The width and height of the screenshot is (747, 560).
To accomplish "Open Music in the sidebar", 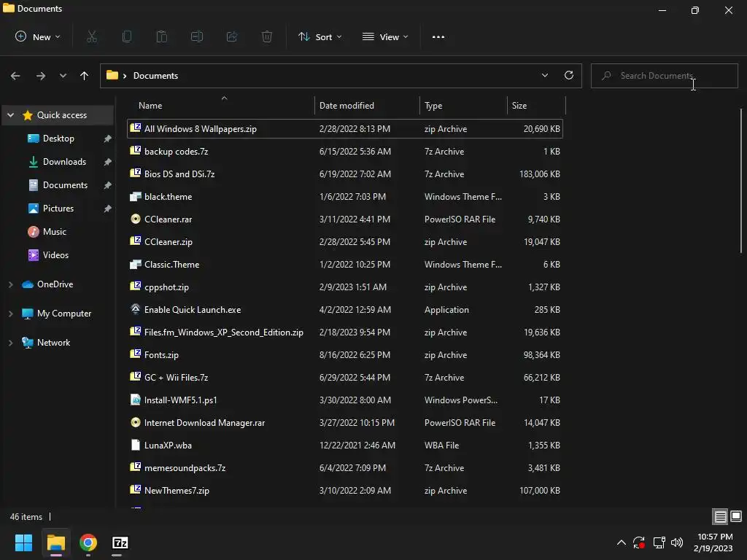I will click(x=54, y=232).
